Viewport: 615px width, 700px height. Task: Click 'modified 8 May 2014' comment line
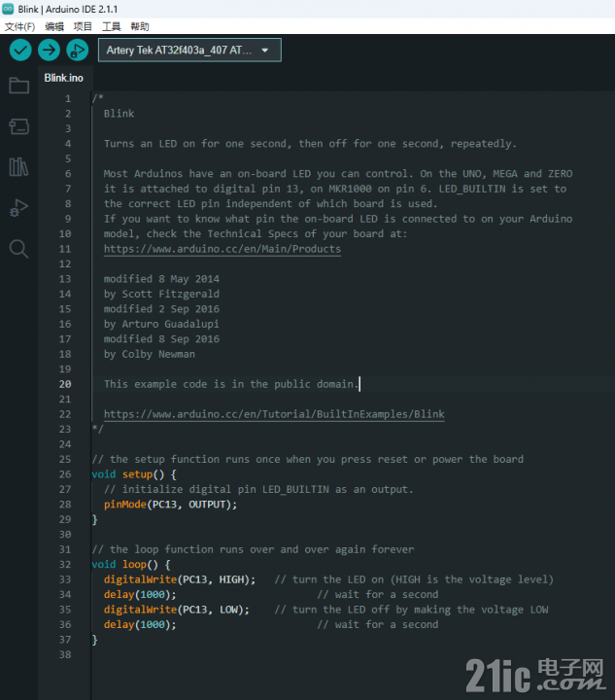161,279
